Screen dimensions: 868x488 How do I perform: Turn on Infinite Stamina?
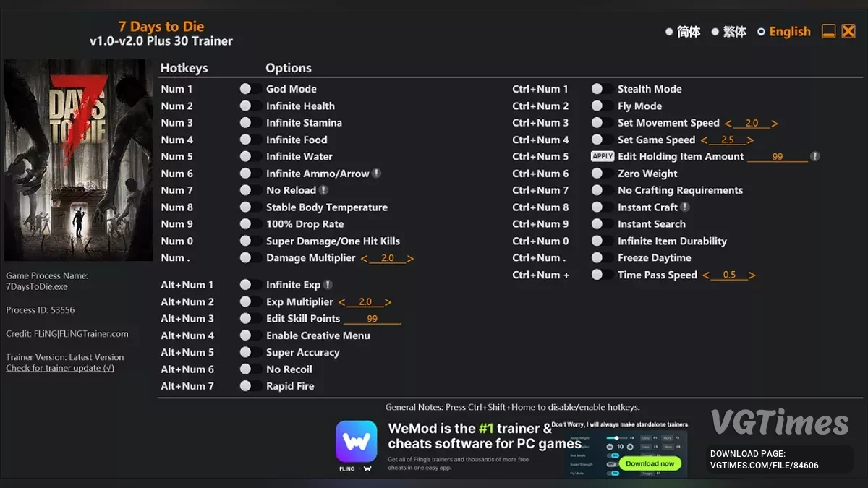tap(251, 123)
